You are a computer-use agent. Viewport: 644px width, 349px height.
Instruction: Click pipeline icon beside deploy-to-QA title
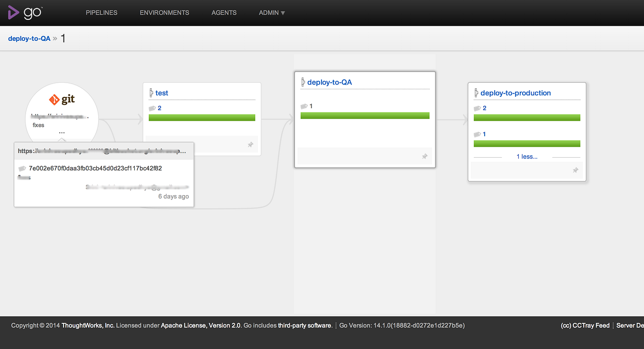coord(303,82)
